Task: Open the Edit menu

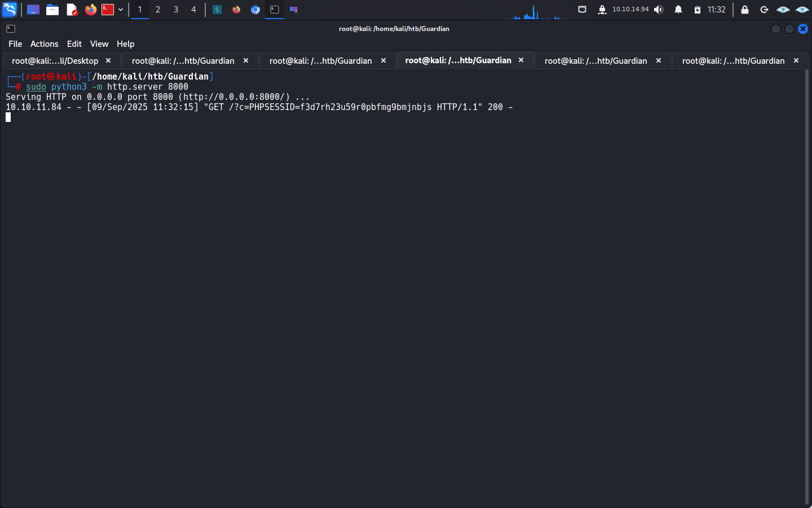Action: coord(74,44)
